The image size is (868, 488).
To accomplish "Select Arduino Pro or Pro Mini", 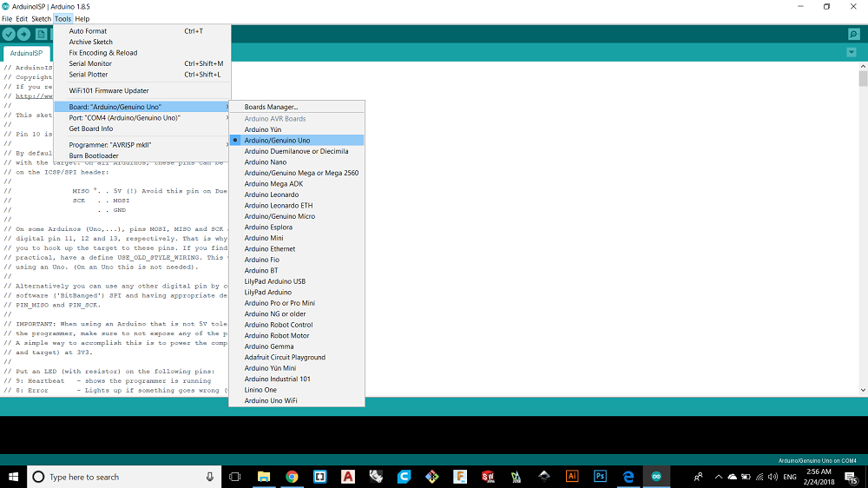I will 297,303.
